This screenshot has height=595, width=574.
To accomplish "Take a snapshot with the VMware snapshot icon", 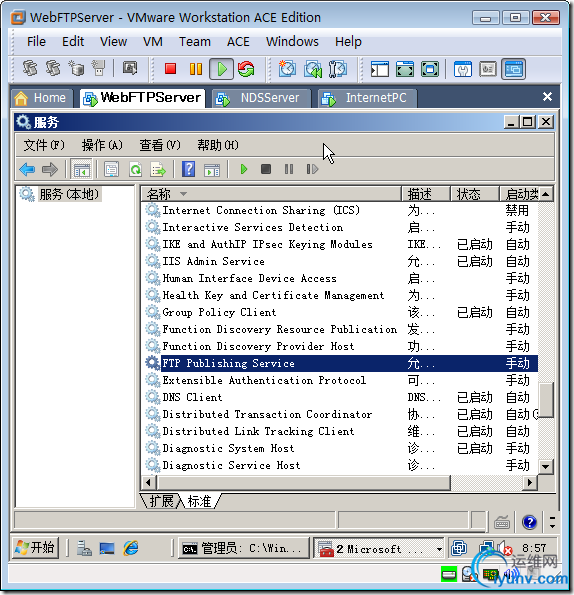I will [287, 69].
